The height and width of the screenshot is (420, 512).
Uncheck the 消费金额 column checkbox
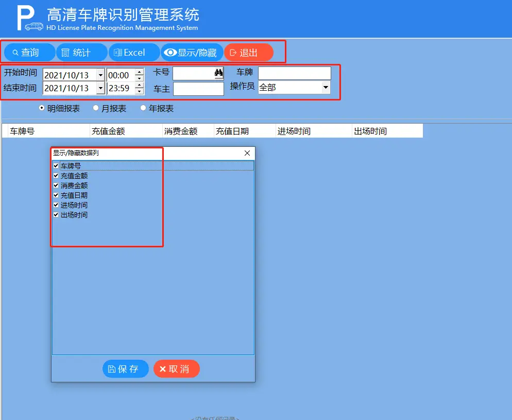56,185
